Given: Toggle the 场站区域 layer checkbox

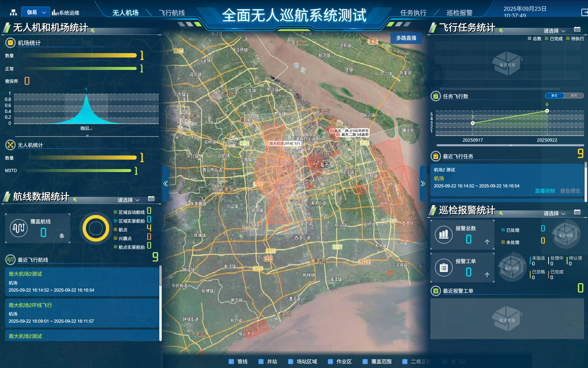Looking at the screenshot, I should (x=290, y=361).
